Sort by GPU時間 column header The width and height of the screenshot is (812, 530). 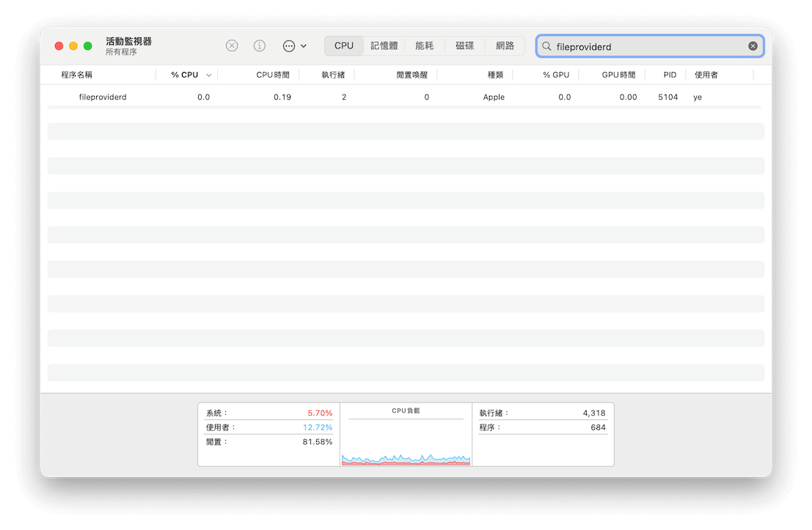(618, 75)
